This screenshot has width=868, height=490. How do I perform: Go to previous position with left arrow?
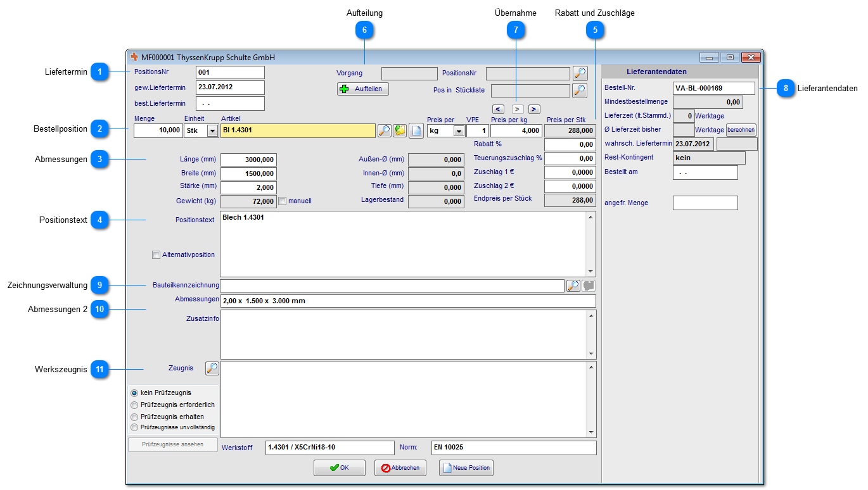[x=498, y=109]
